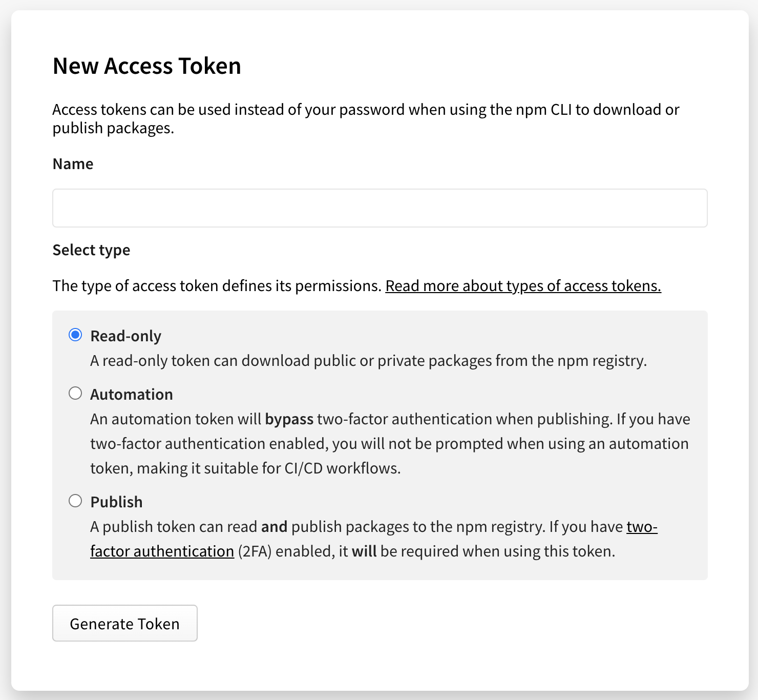Click the 'Select type' section heading
Image resolution: width=758 pixels, height=700 pixels.
[x=91, y=250]
